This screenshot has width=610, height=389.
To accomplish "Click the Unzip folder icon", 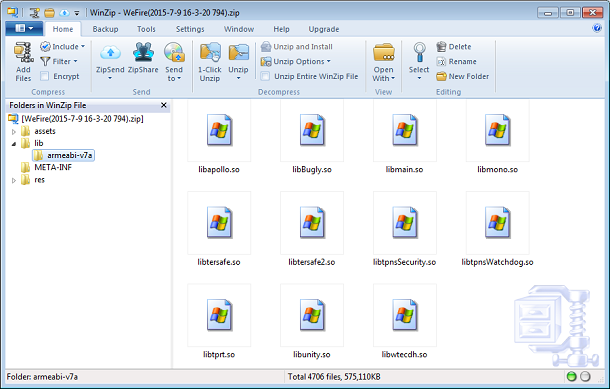I will (x=238, y=53).
